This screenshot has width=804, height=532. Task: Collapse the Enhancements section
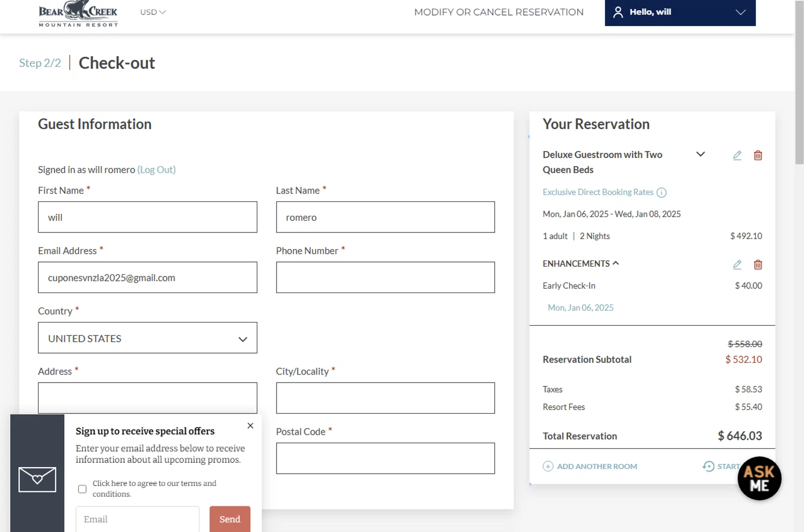(x=580, y=264)
